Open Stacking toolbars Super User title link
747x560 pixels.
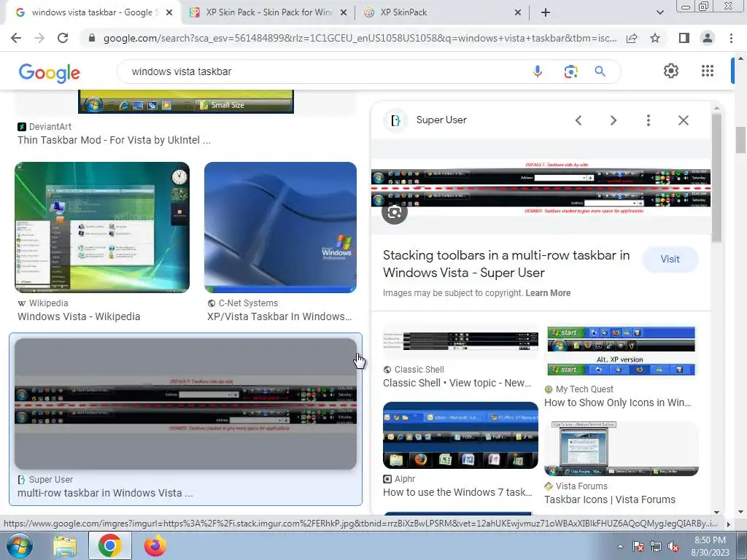506,264
